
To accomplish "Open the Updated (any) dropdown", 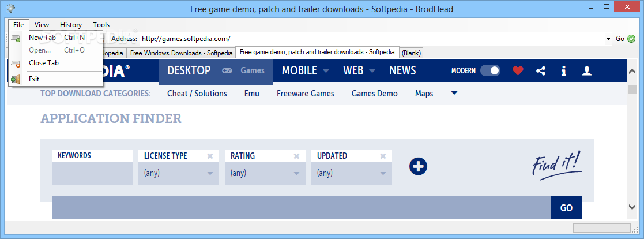I will click(352, 173).
